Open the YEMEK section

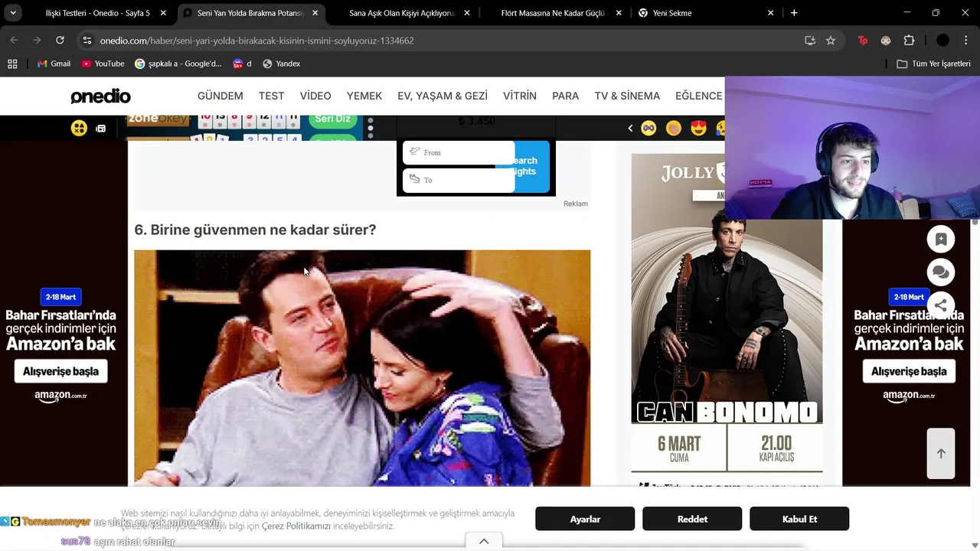(x=364, y=96)
